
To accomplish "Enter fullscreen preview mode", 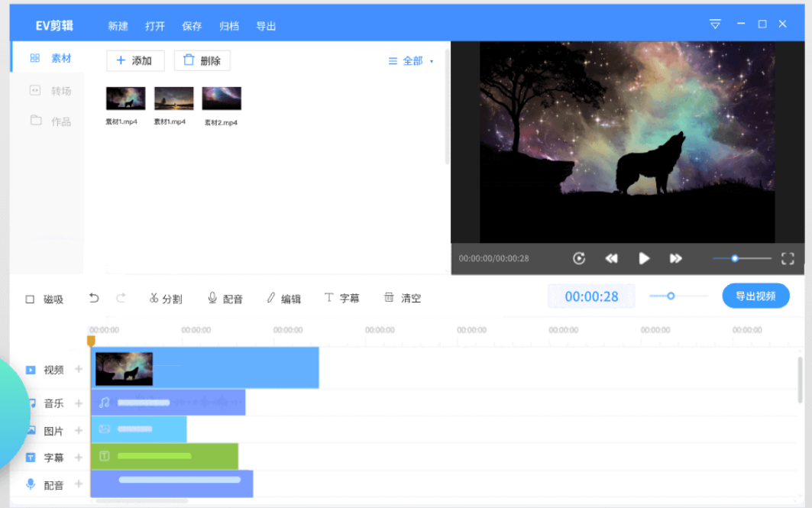I will 788,258.
